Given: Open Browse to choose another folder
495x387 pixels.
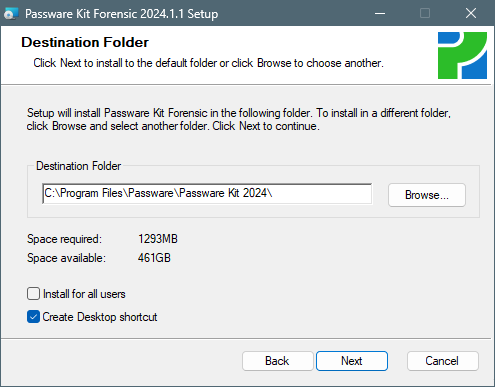Looking at the screenshot, I should pos(427,195).
